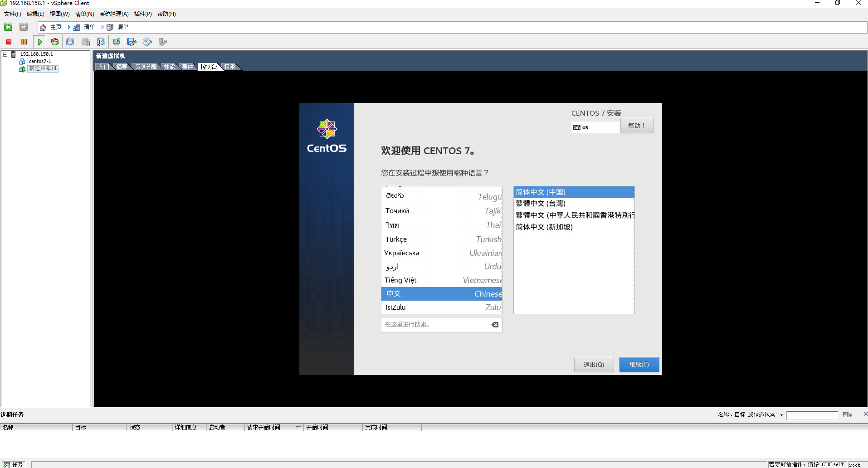
Task: Open the 帮助(H) menu
Action: pyautogui.click(x=166, y=14)
